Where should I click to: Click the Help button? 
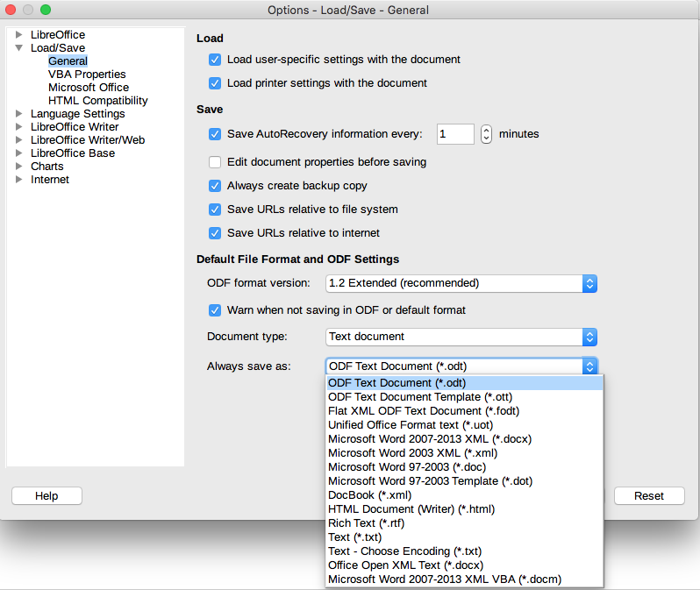pos(46,496)
